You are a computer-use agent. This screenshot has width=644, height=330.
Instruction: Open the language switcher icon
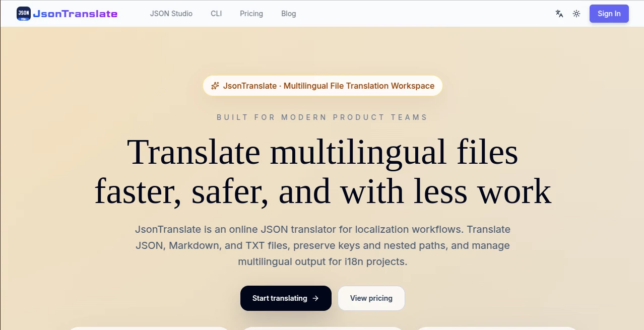[559, 14]
